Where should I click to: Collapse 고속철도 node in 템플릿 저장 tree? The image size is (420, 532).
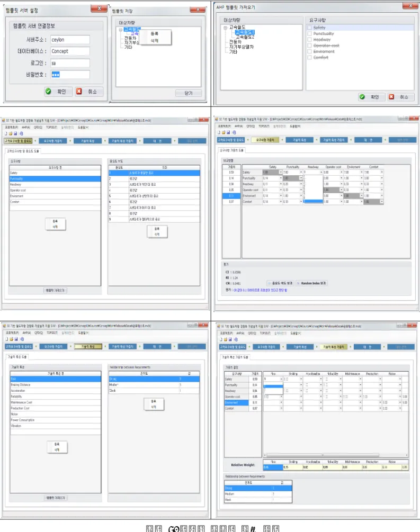(121, 30)
